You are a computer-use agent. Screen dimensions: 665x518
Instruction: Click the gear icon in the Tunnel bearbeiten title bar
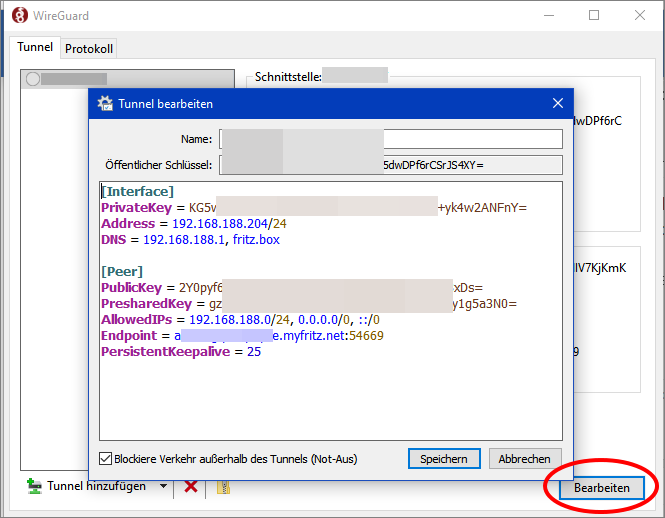click(x=105, y=104)
